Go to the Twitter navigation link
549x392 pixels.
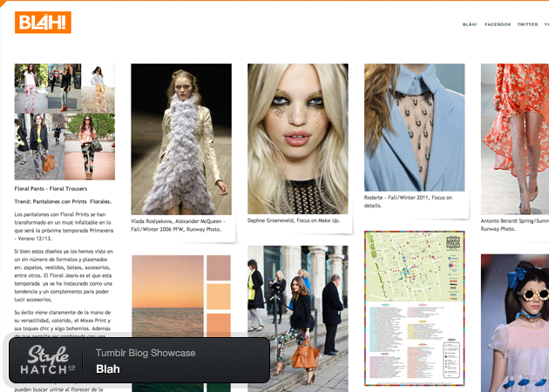[527, 24]
